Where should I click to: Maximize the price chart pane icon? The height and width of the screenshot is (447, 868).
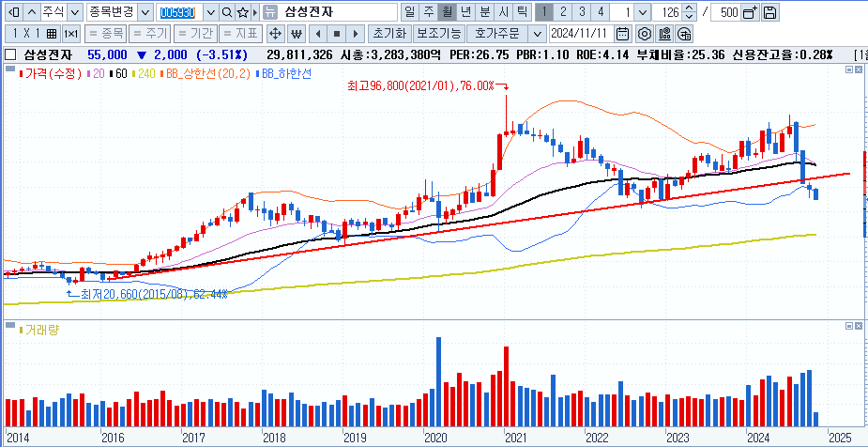[x=849, y=69]
